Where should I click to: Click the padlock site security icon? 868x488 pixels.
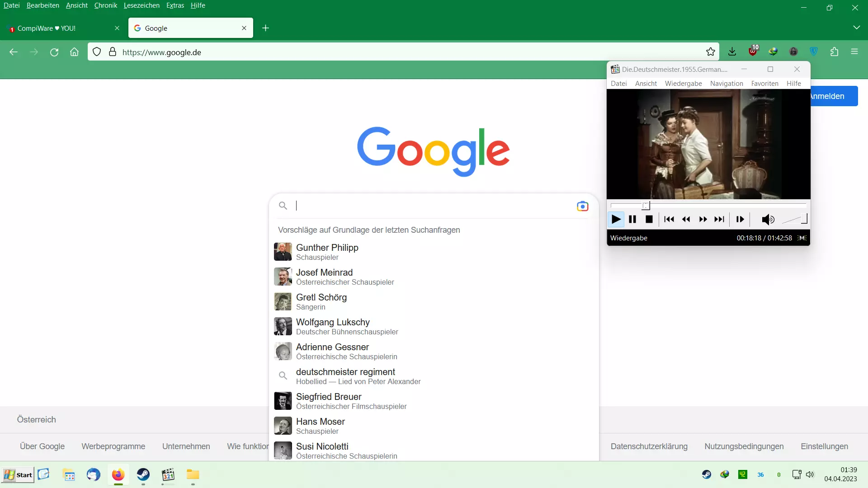(113, 52)
